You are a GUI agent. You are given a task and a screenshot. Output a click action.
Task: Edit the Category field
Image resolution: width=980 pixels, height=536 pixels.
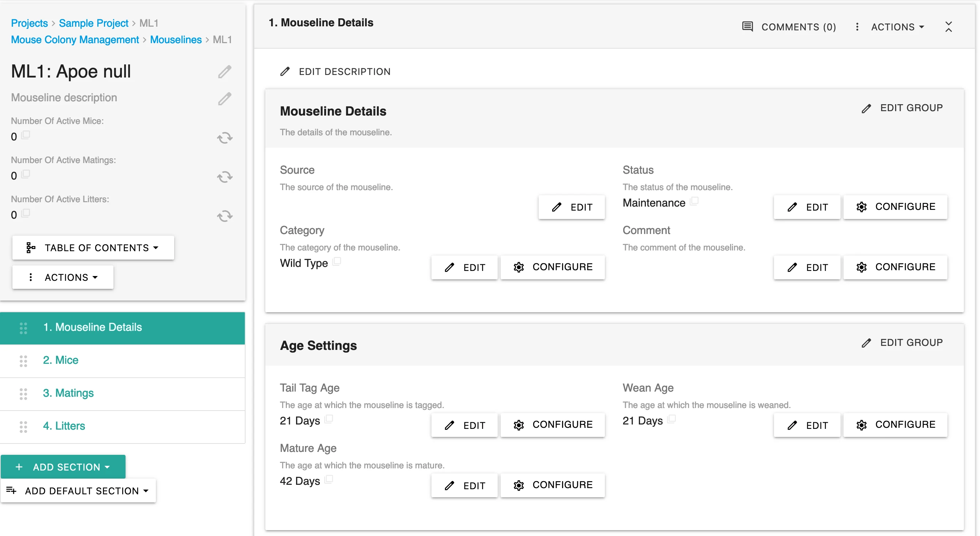pos(464,268)
